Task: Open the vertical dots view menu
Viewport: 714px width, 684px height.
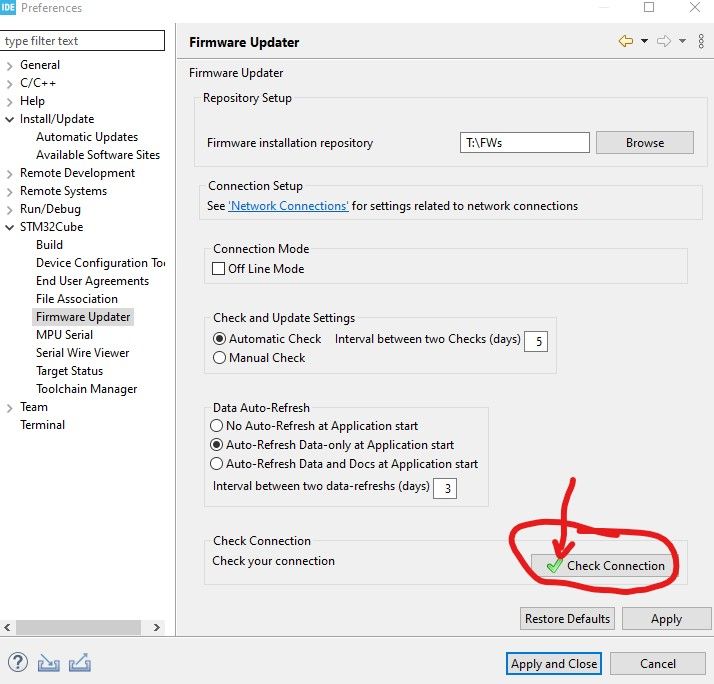Action: tap(701, 41)
